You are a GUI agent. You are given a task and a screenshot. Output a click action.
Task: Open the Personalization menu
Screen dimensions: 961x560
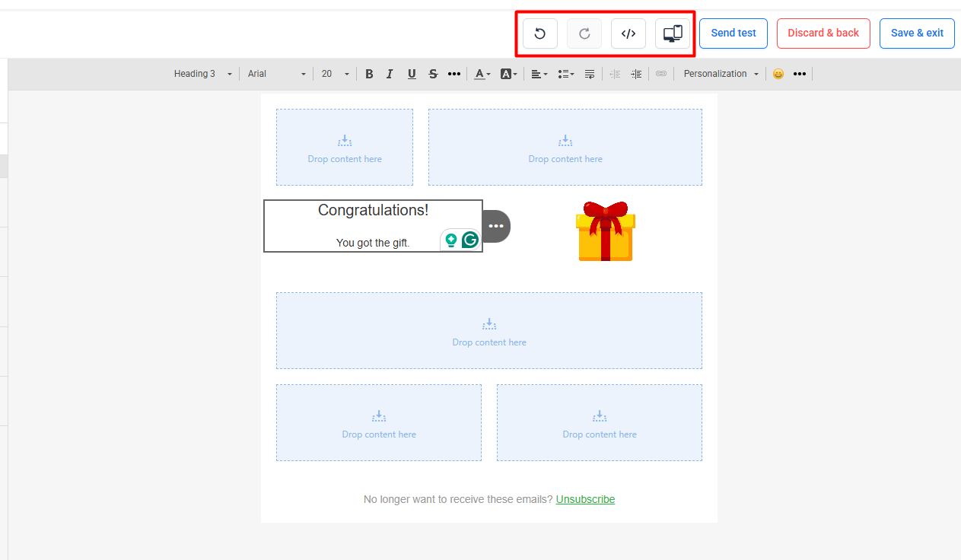coord(721,74)
